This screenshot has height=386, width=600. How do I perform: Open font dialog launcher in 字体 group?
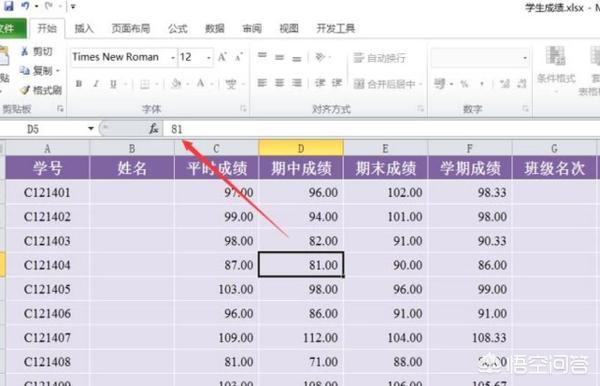pyautogui.click(x=243, y=109)
